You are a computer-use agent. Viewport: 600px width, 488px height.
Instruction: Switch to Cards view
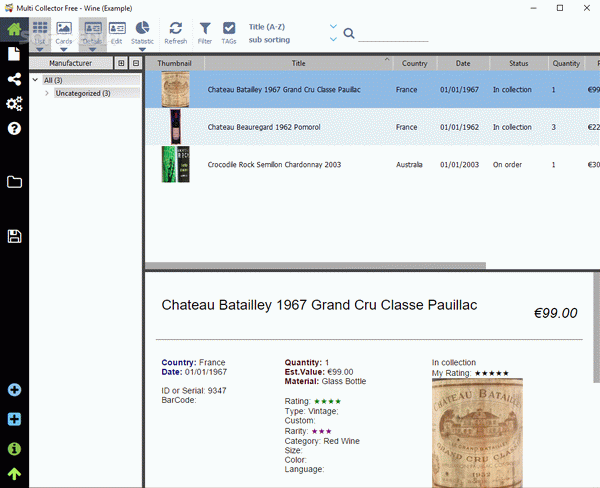pos(64,33)
